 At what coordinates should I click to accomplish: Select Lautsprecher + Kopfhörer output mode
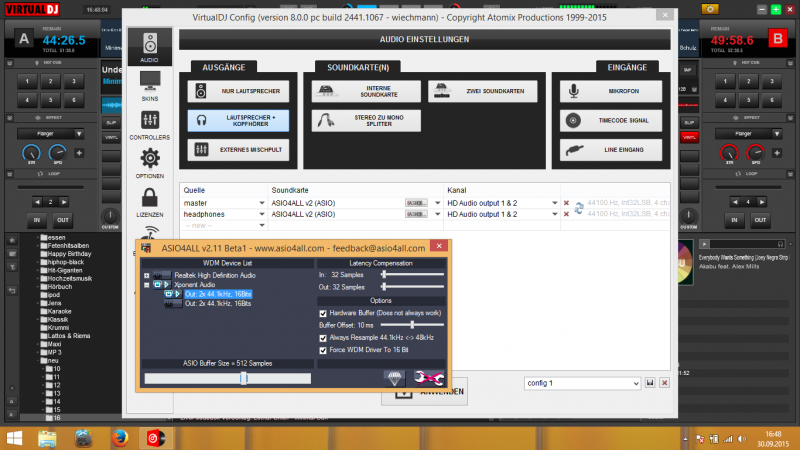[x=238, y=120]
